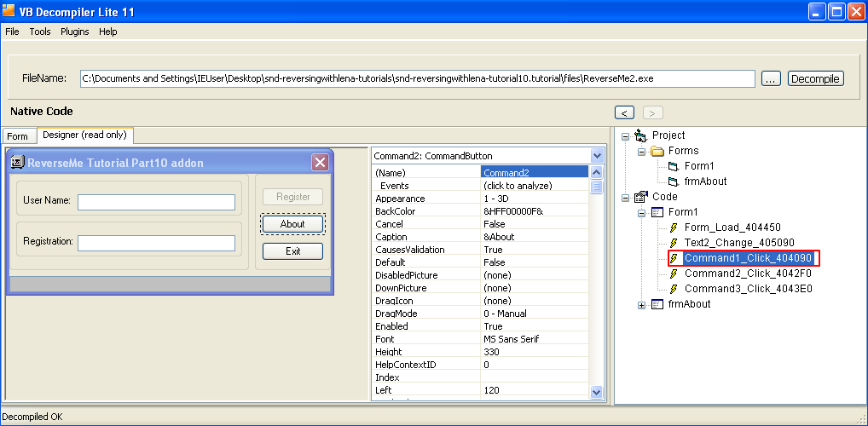Click the frmAbout form icon under Forms
The height and width of the screenshot is (426, 868).
coord(673,181)
